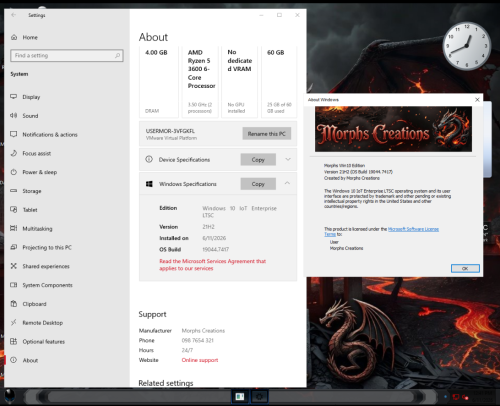This screenshot has height=406, width=500.
Task: Click the phone number 098 7654 321
Action: 197,340
